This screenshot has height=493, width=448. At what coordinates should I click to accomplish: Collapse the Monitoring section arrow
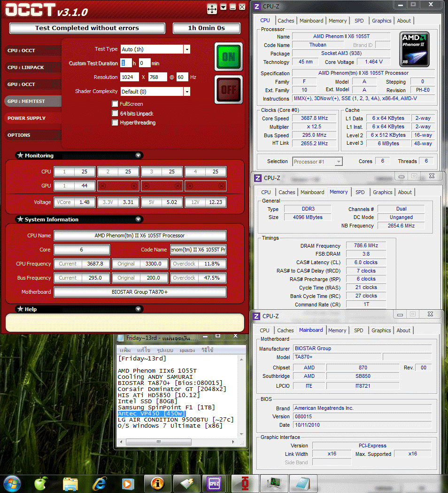click(138, 155)
